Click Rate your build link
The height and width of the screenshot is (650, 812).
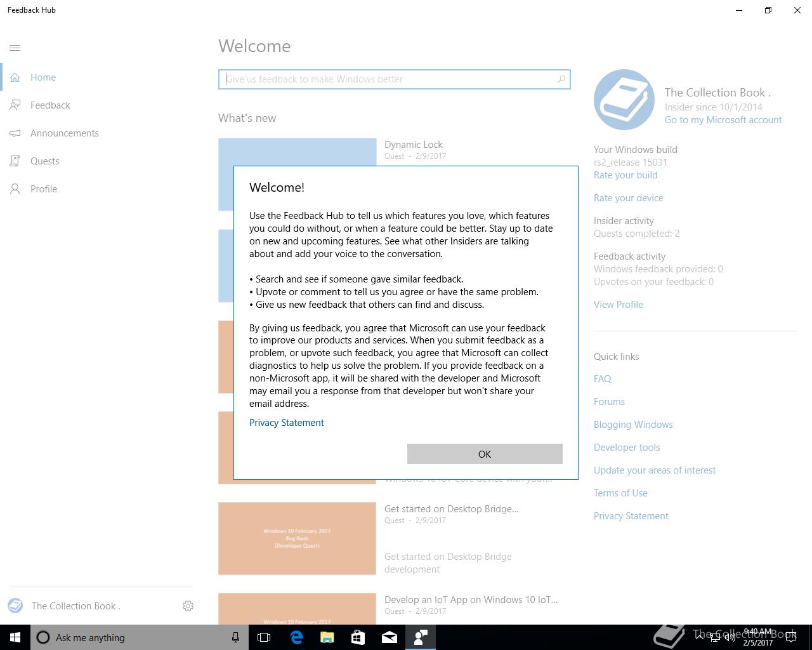(x=625, y=175)
